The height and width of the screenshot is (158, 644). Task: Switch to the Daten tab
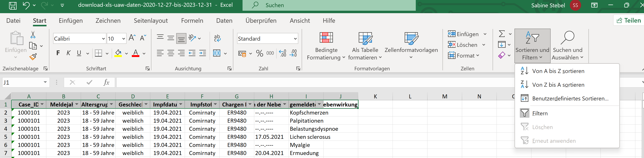224,21
